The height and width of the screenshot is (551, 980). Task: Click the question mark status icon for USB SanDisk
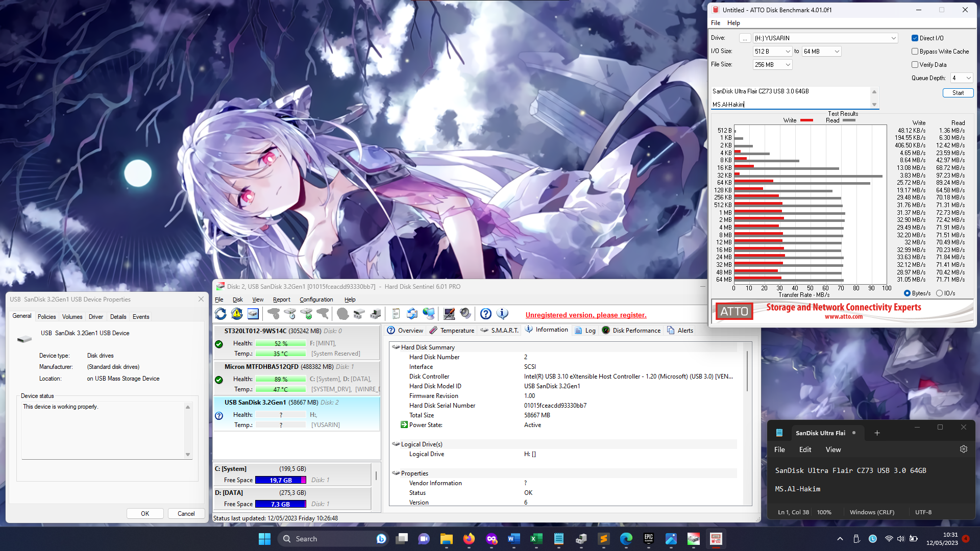click(x=219, y=416)
